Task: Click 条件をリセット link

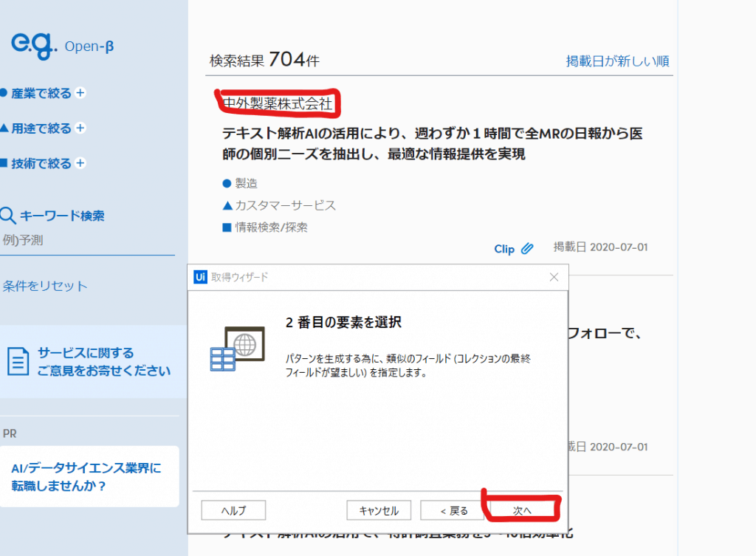Action: pos(45,286)
